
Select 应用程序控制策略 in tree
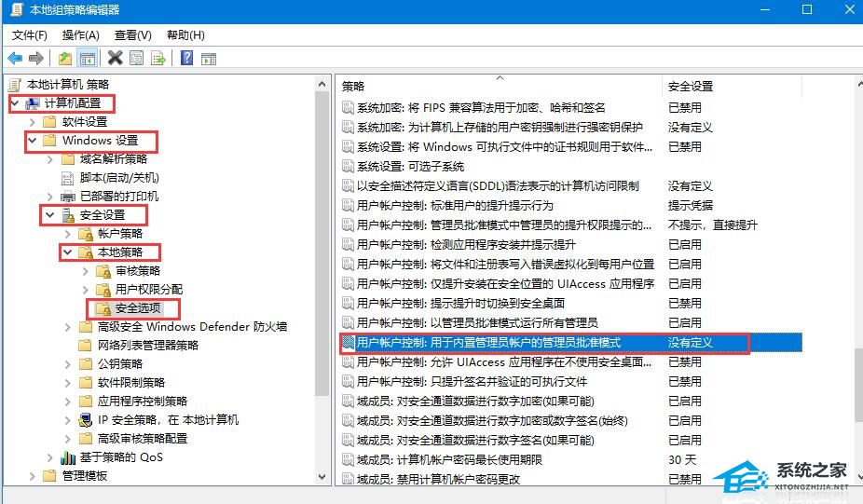click(x=143, y=402)
